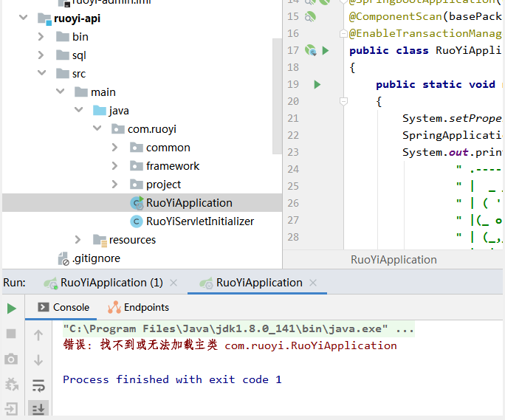Screen dimensions: 505x420
Task: Run class from line 17 gutter arrow
Action: 326,51
